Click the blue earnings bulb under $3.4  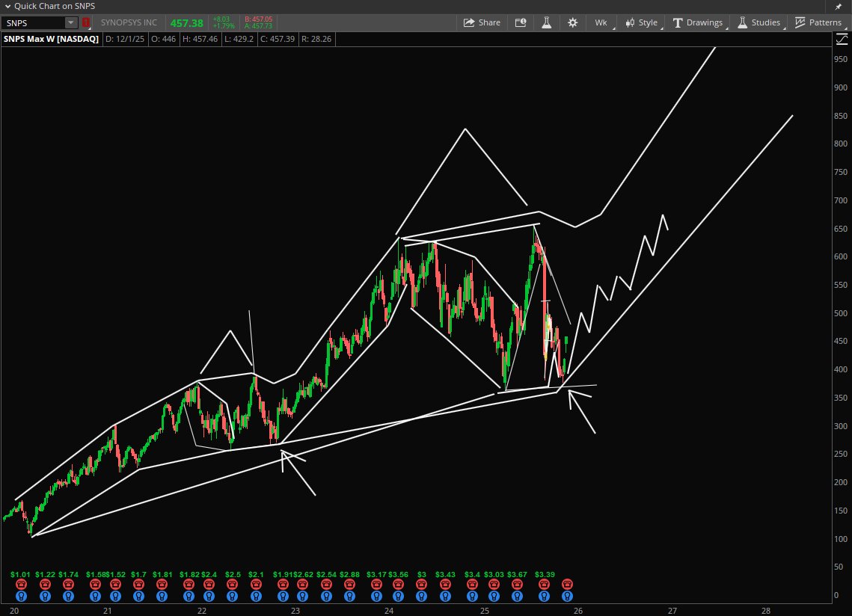click(472, 597)
